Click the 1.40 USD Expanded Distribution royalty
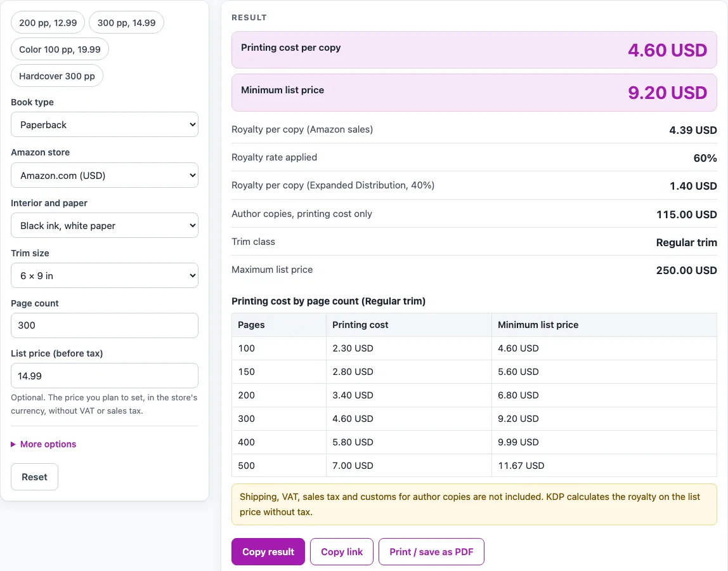This screenshot has height=571, width=728. click(x=693, y=186)
